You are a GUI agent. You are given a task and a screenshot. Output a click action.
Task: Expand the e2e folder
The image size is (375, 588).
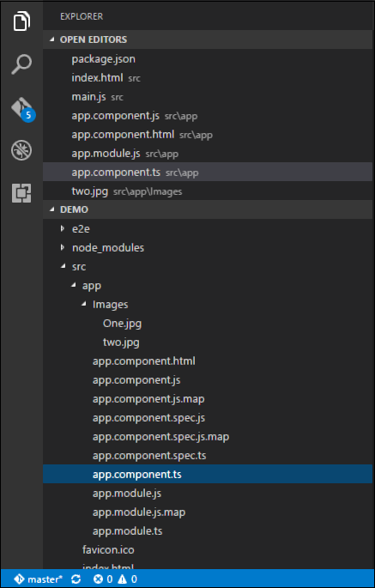[208, 228]
